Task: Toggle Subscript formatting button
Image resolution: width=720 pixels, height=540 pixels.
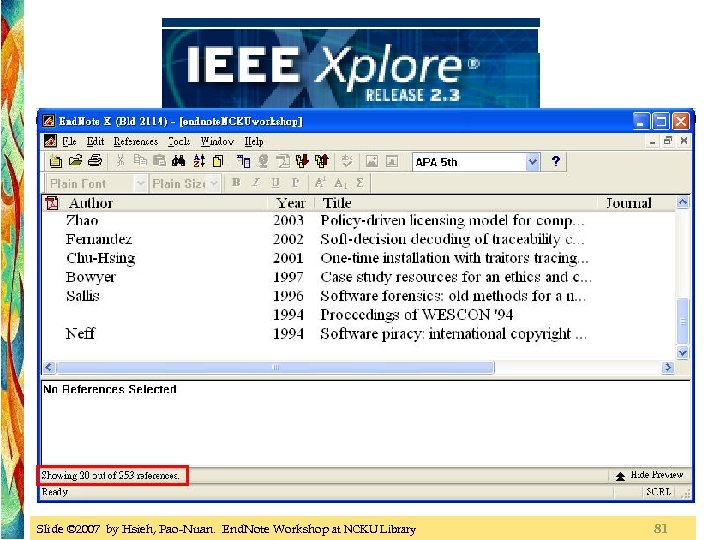Action: point(340,183)
